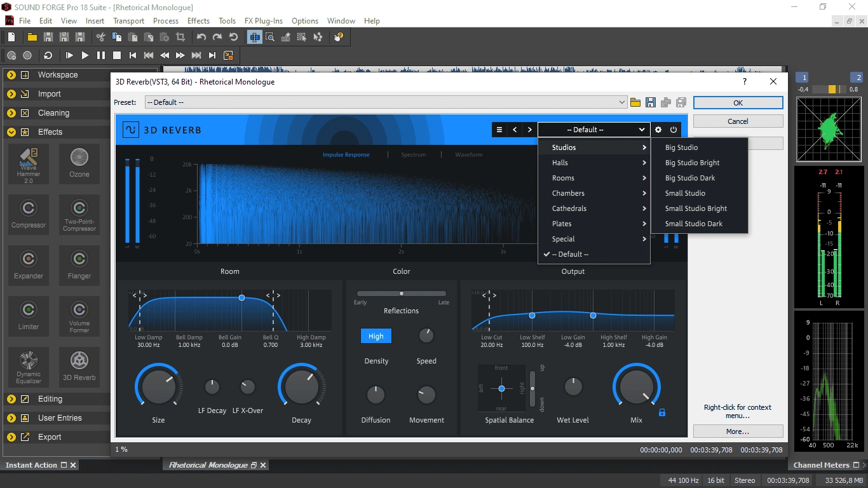Go to next plugin preset arrow
868x488 pixels.
tap(530, 130)
